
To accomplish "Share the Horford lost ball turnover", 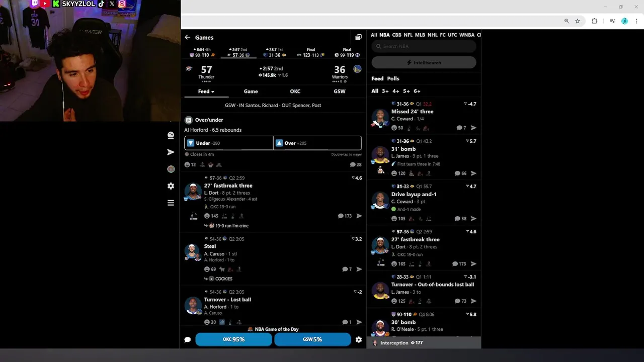I will click(x=359, y=322).
